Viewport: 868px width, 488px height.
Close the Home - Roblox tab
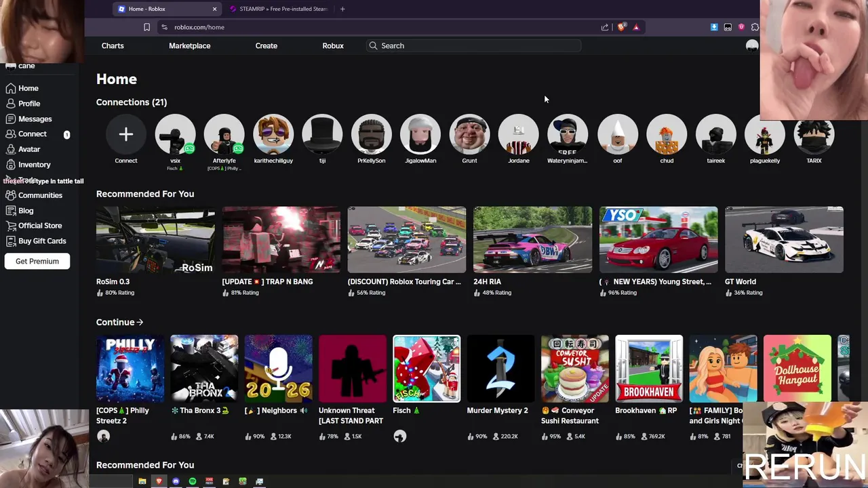click(214, 9)
